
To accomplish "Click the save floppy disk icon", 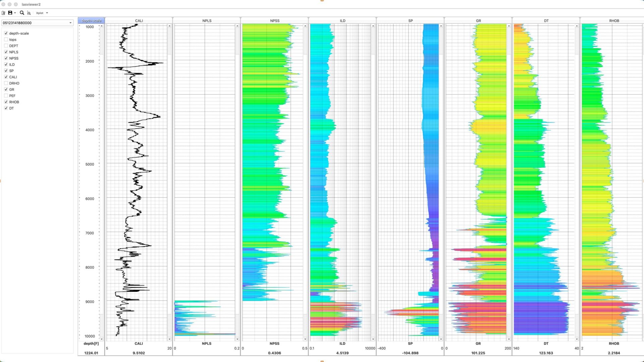I will [x=10, y=13].
